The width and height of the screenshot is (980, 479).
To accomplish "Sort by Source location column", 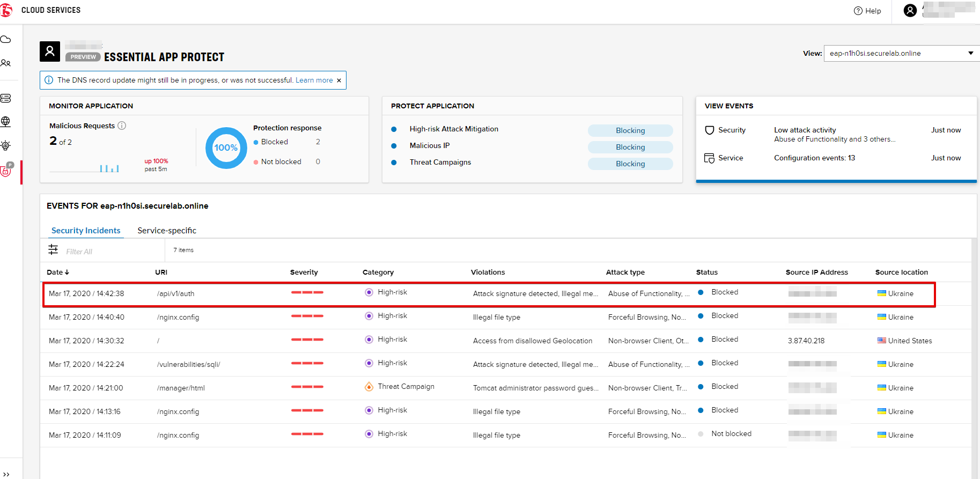I will (x=902, y=272).
